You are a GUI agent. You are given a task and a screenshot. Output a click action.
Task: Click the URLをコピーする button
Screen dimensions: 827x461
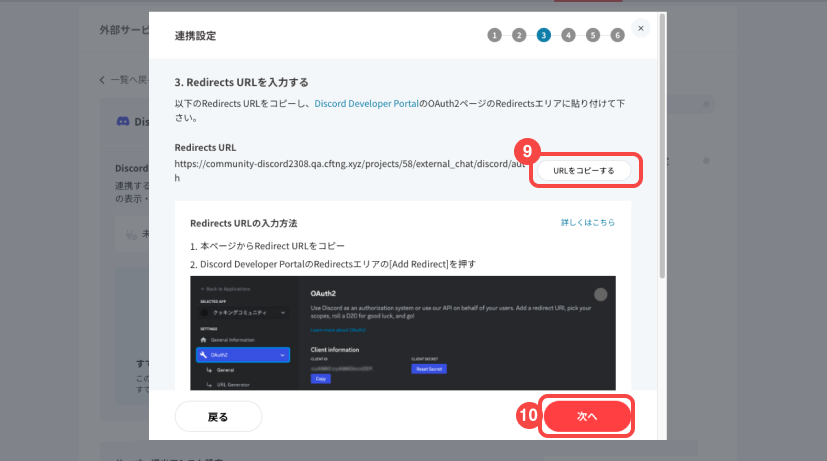coord(584,171)
